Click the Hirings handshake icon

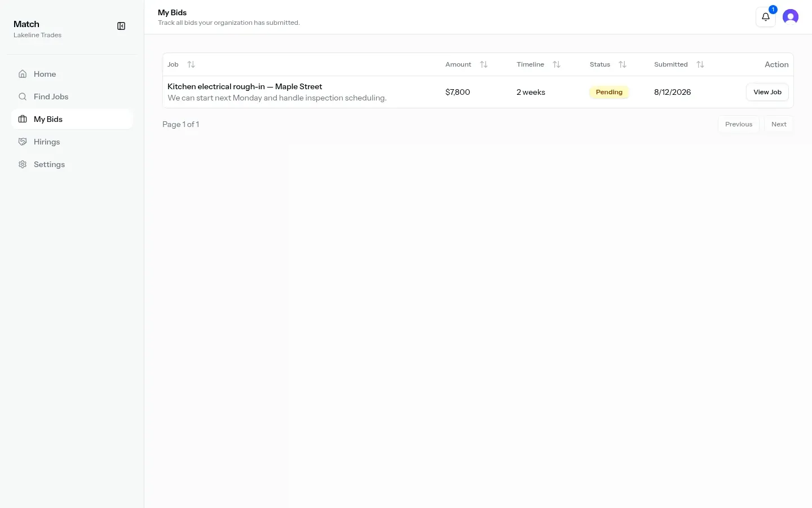(23, 142)
